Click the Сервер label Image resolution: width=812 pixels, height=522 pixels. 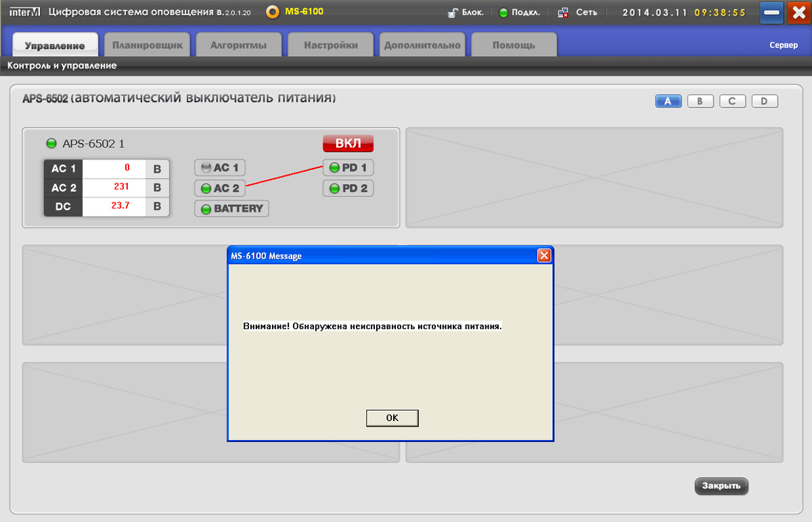784,45
